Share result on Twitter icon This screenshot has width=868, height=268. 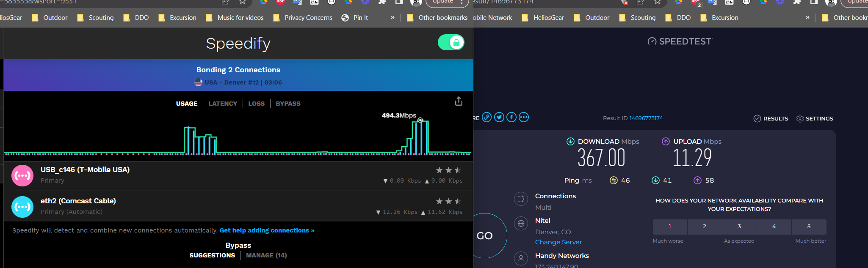(x=499, y=117)
